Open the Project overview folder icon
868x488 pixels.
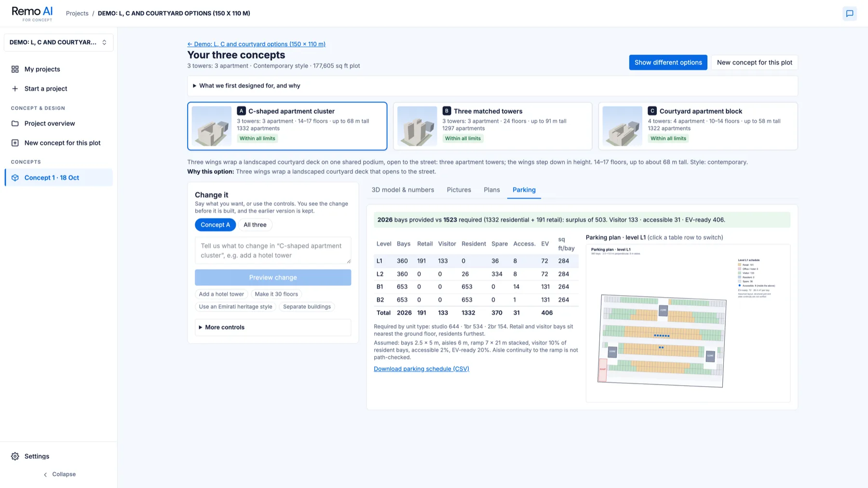pyautogui.click(x=15, y=123)
